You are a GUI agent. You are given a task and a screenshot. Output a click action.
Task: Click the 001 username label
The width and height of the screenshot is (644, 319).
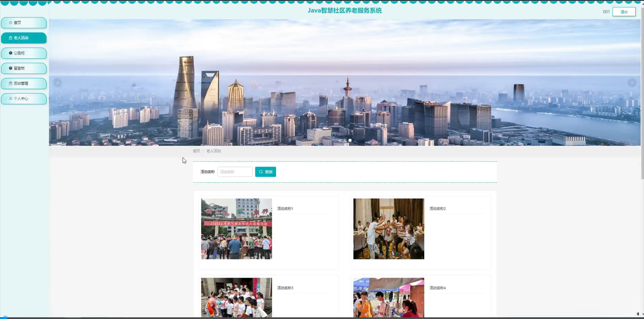(x=606, y=12)
